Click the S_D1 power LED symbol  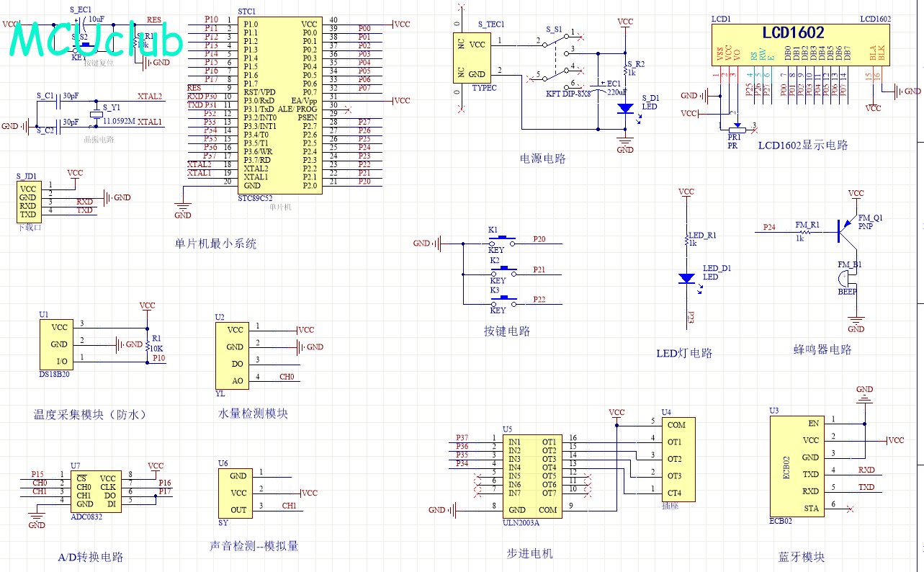pyautogui.click(x=625, y=108)
